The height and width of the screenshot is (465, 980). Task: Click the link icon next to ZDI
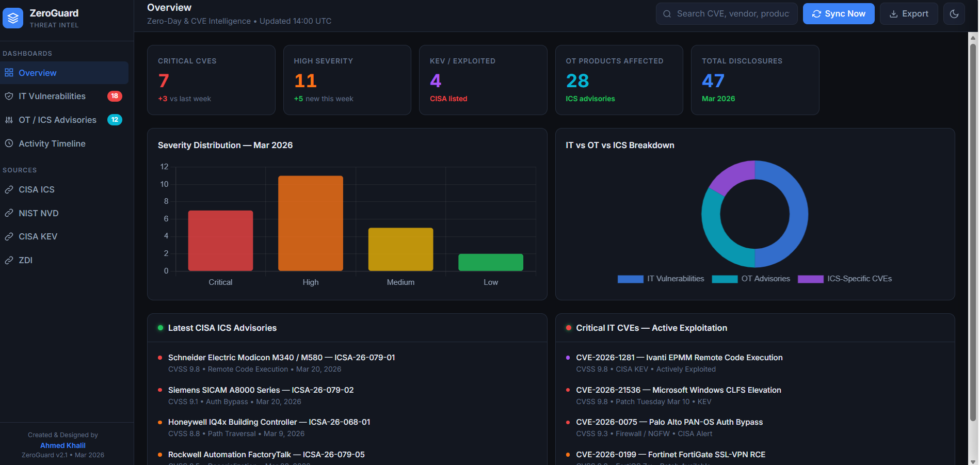(9, 260)
